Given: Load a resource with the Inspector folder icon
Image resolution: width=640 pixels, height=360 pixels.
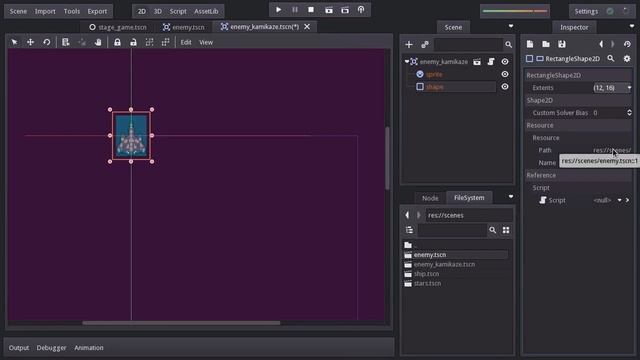Looking at the screenshot, I should (x=546, y=44).
